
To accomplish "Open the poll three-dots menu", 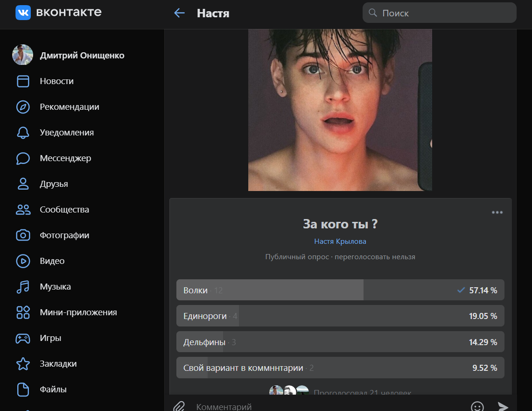I will 497,213.
